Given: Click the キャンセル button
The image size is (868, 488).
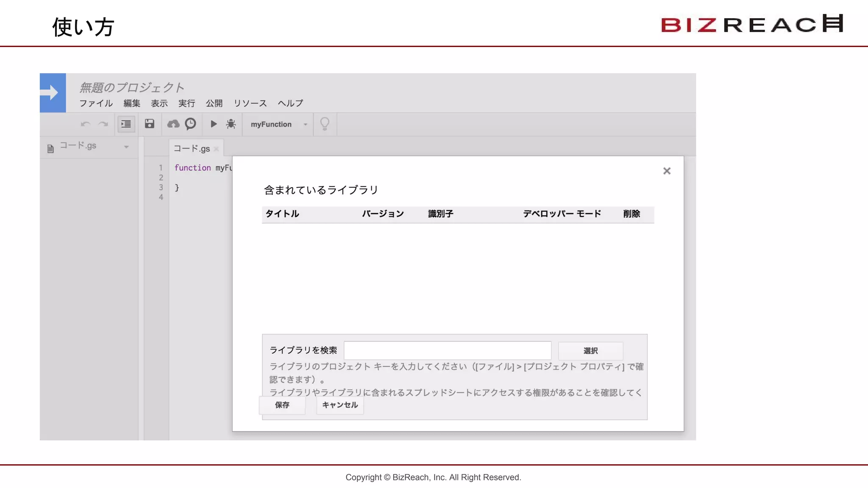Looking at the screenshot, I should pos(340,405).
